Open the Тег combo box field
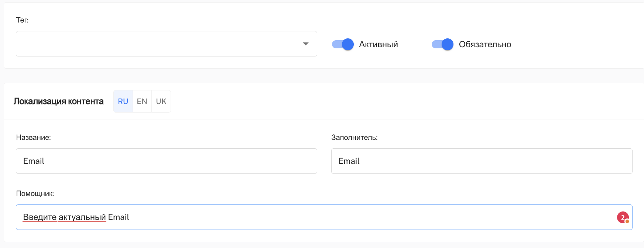The height and width of the screenshot is (248, 644). [x=159, y=44]
